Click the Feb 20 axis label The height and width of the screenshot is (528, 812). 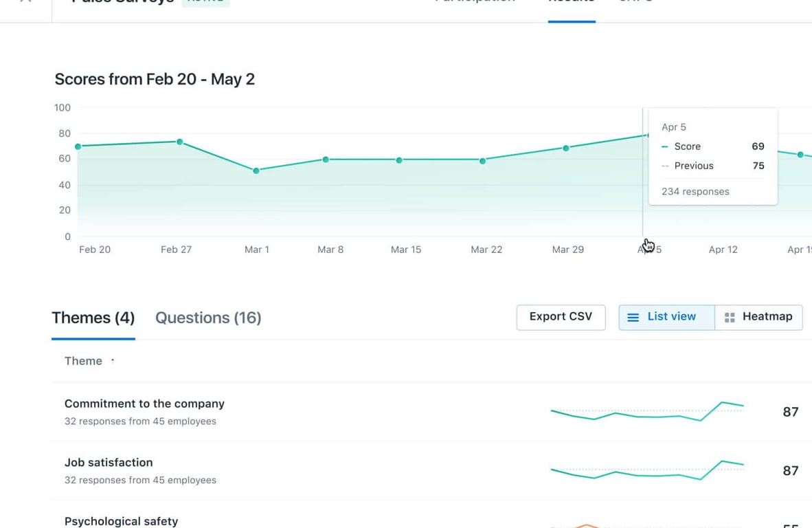point(95,250)
